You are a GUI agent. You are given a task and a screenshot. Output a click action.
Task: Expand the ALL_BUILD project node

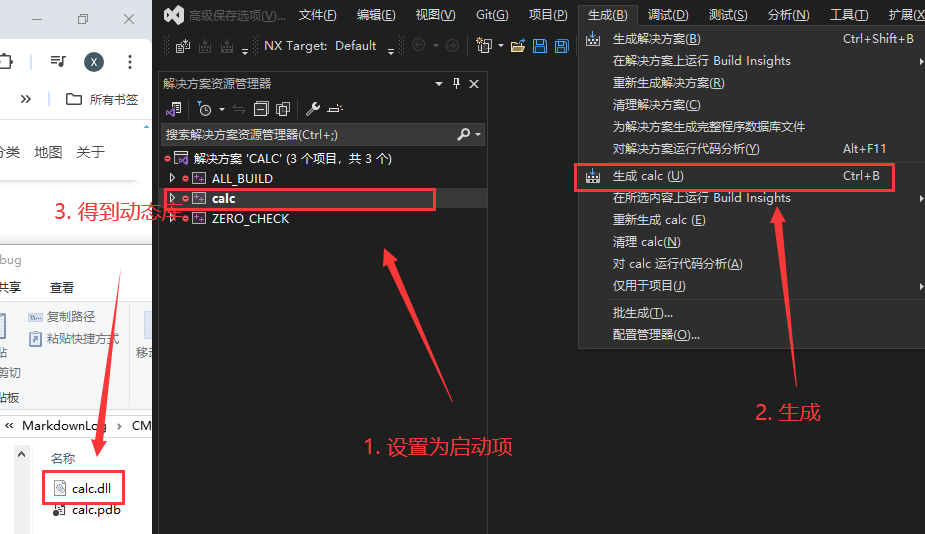172,178
